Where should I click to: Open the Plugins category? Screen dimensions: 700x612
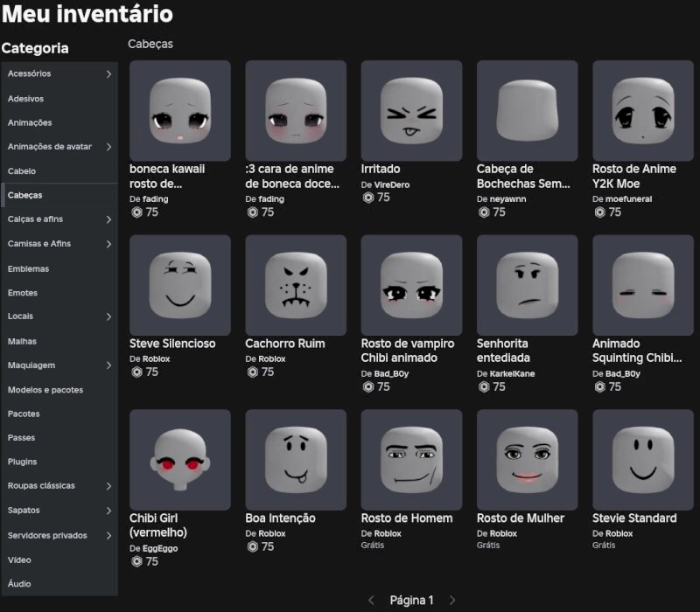[x=59, y=462]
